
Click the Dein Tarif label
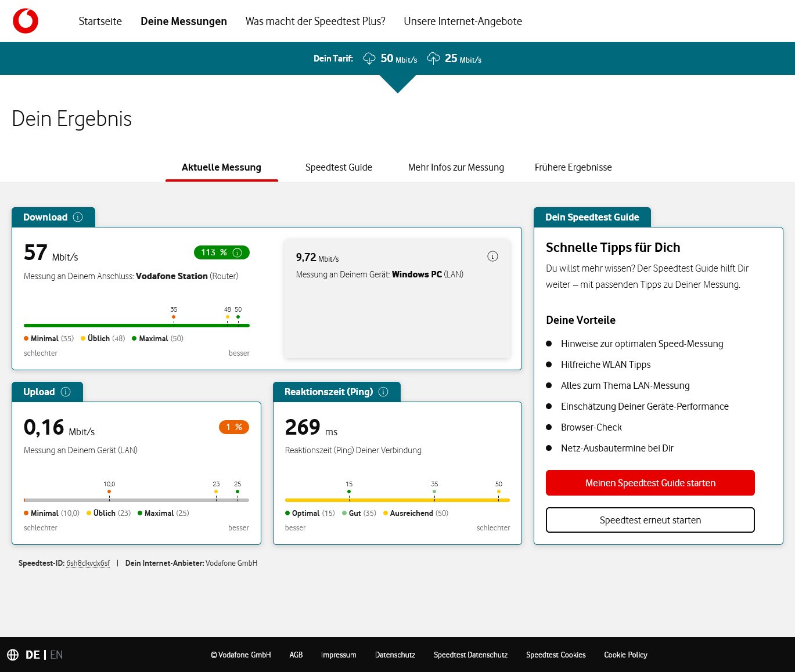[x=333, y=59]
